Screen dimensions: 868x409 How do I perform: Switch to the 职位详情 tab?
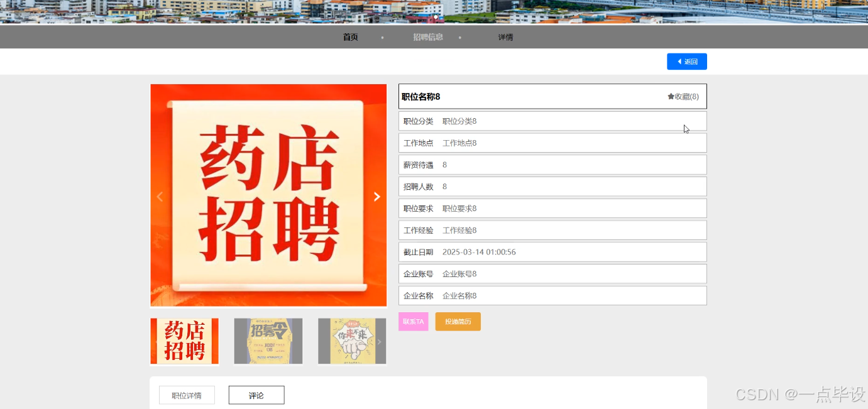[x=187, y=395]
